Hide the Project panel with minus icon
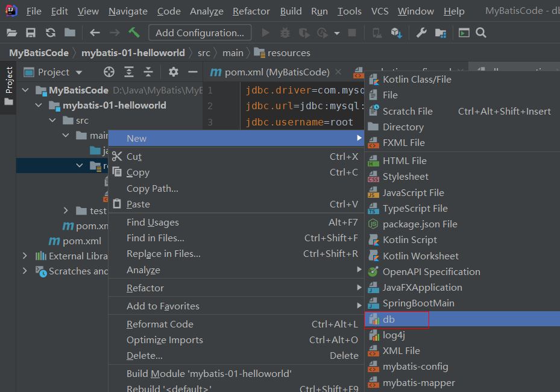The width and height of the screenshot is (560, 392). coord(193,72)
